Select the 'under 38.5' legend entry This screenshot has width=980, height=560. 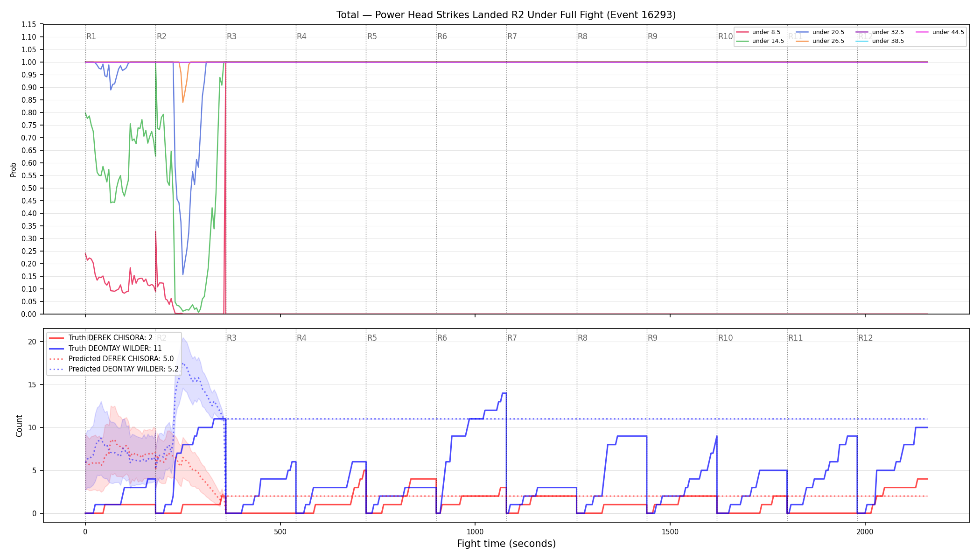[880, 41]
